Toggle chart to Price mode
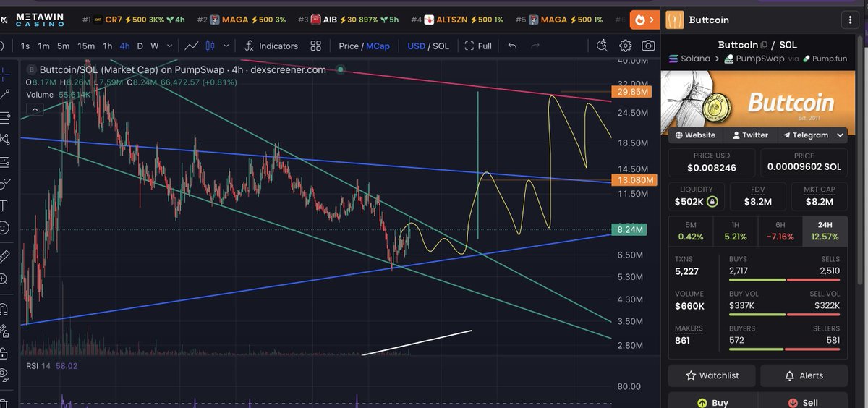868x408 pixels. (x=349, y=46)
